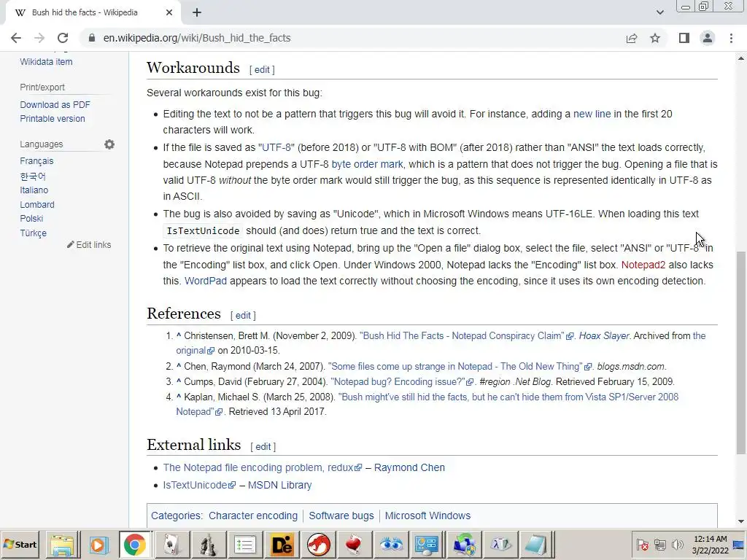Open the Chess game taskbar icon
The height and width of the screenshot is (560, 747).
click(208, 545)
